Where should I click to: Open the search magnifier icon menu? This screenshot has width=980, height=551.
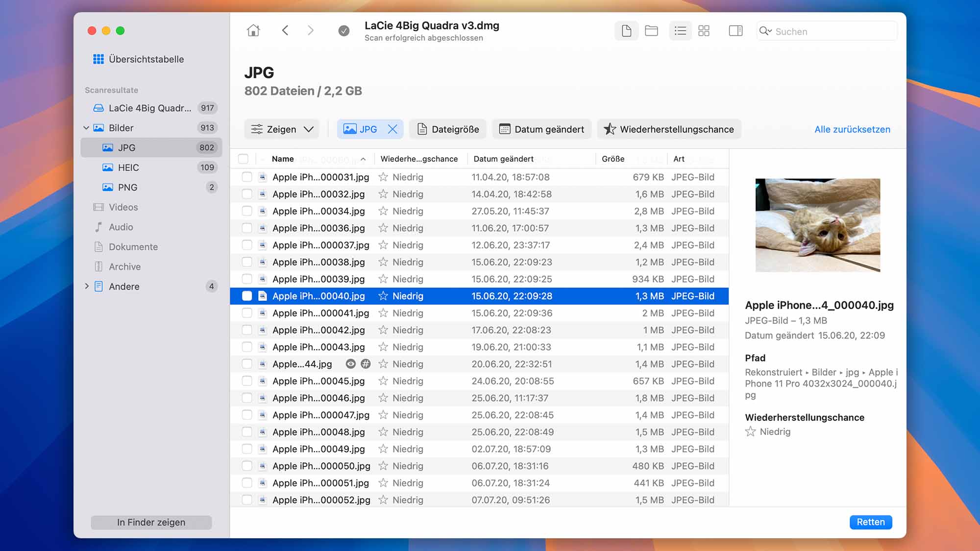765,31
